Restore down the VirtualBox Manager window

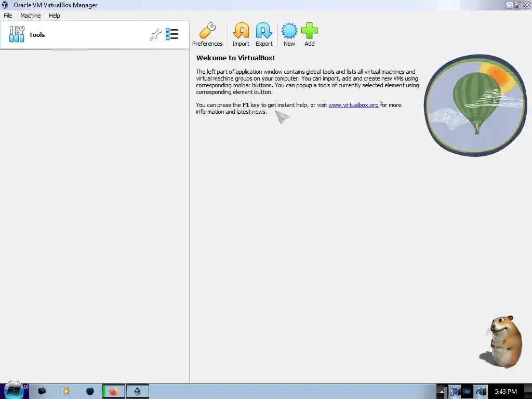(518, 5)
